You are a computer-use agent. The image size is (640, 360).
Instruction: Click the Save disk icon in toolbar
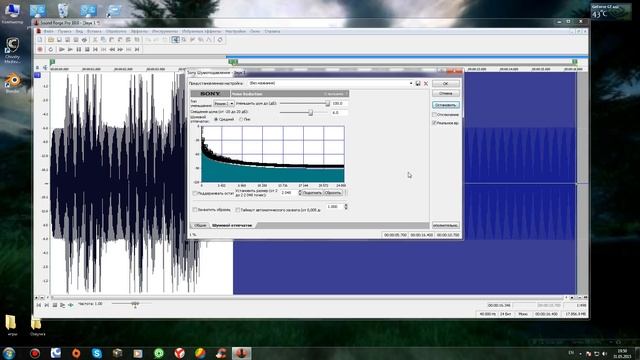pos(59,40)
